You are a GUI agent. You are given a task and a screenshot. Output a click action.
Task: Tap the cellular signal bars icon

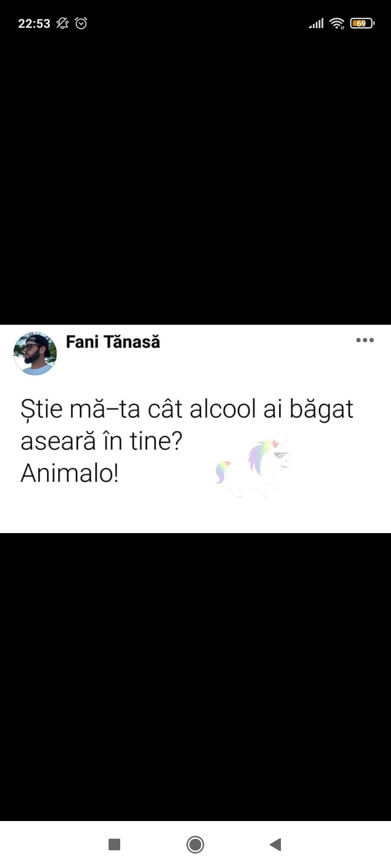pyautogui.click(x=316, y=24)
